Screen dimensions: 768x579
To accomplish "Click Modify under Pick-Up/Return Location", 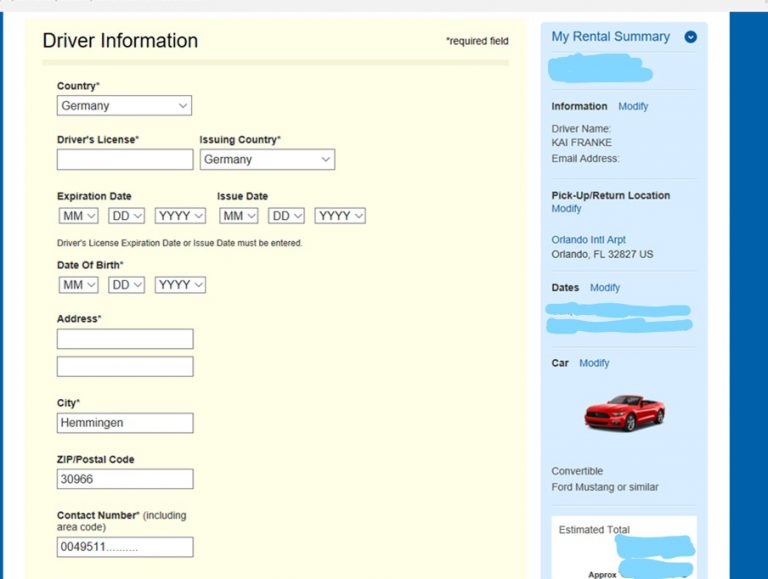I will coord(566,209).
